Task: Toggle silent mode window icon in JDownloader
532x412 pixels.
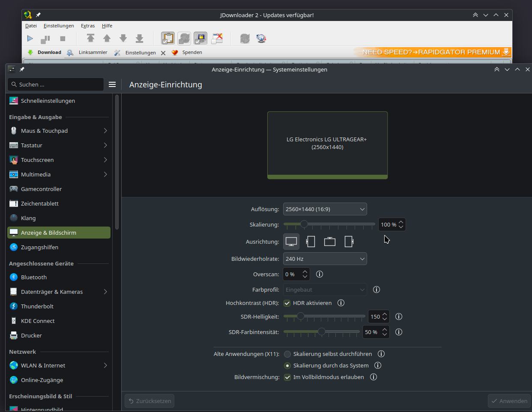Action: point(217,39)
